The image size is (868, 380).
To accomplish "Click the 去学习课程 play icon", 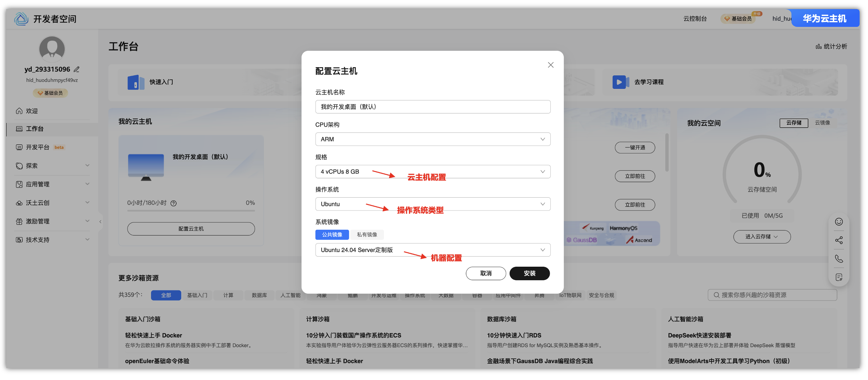I will [621, 82].
